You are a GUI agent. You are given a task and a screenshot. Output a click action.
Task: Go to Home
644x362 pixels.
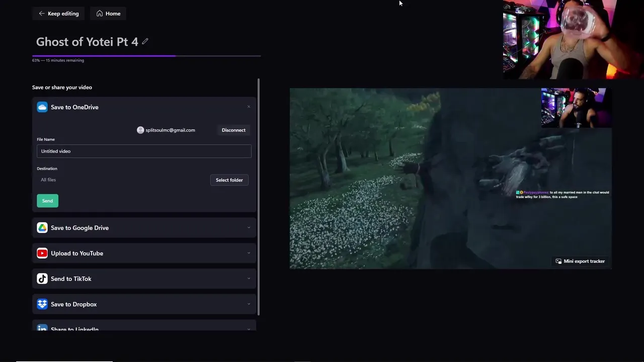click(x=108, y=14)
